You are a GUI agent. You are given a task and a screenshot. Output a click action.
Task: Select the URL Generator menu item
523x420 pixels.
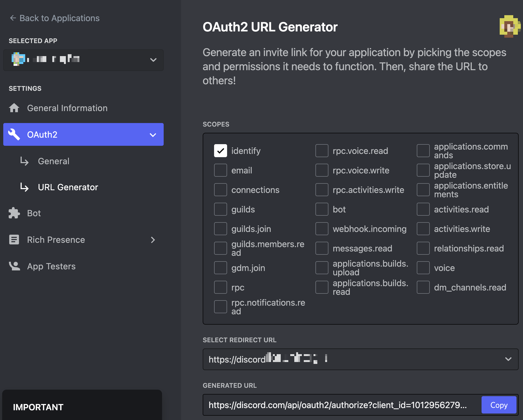[68, 187]
